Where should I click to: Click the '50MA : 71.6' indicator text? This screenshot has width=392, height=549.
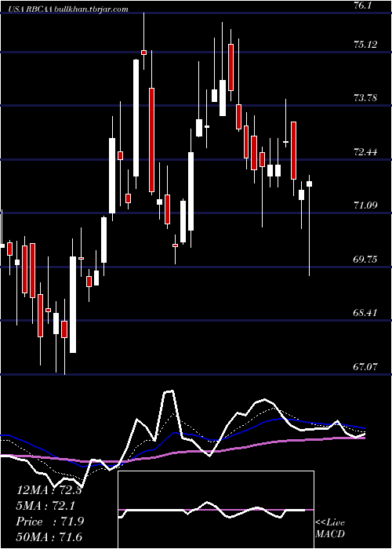[x=49, y=536]
